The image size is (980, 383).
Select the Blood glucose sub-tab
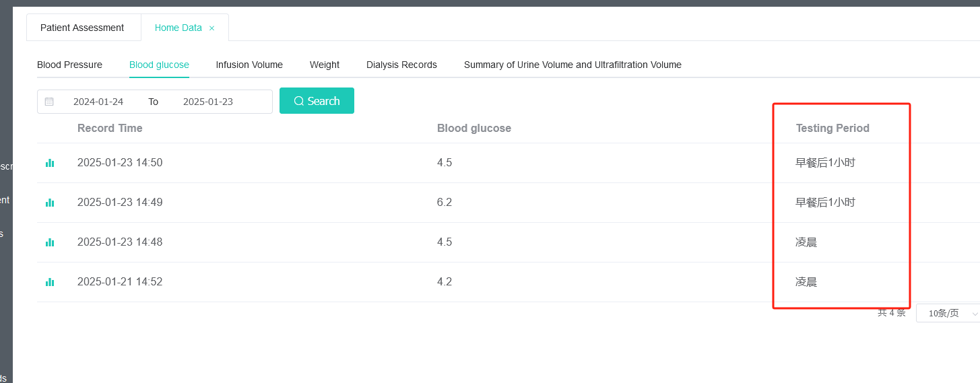(x=159, y=65)
